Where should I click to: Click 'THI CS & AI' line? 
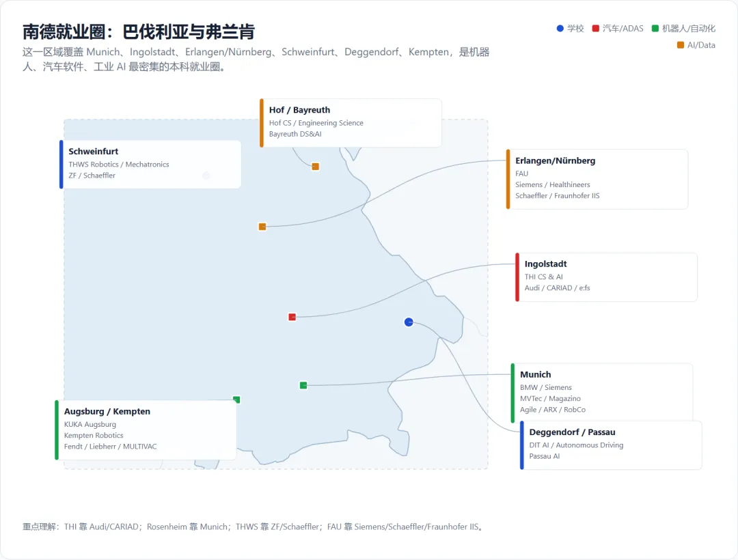tap(544, 277)
